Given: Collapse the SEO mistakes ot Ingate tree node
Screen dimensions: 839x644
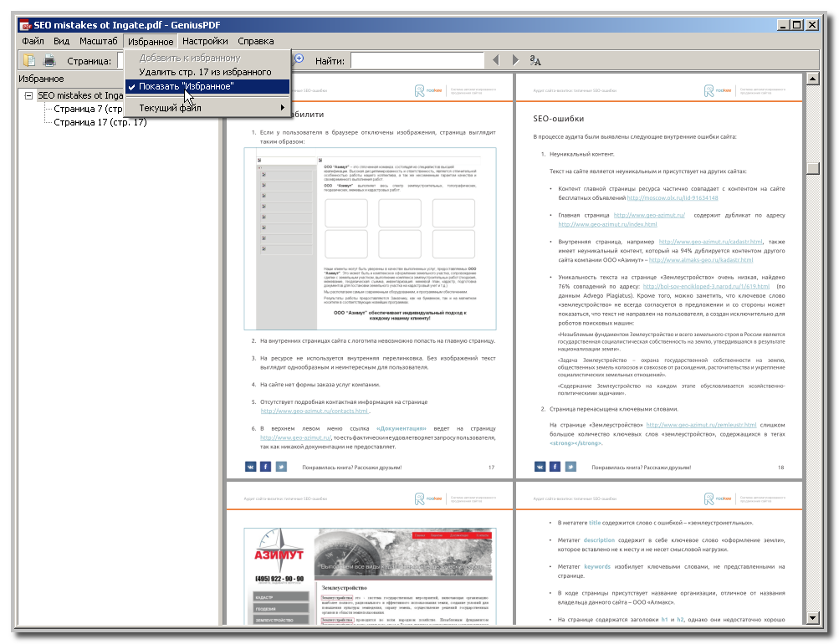Looking at the screenshot, I should click(29, 95).
